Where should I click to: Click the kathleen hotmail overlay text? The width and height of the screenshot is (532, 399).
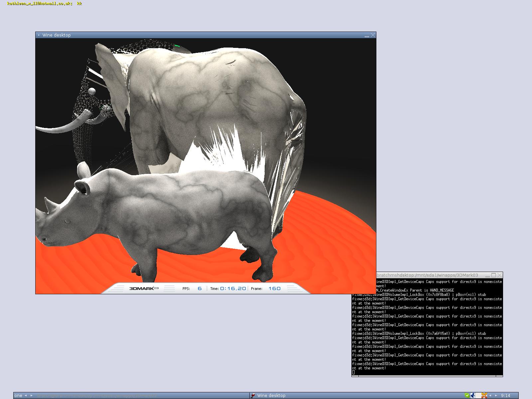45,3
